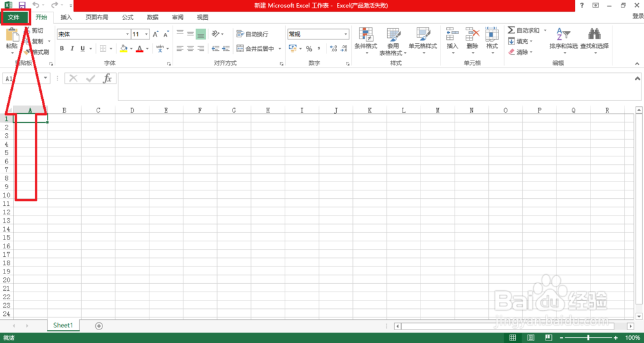
Task: Click the Paste (粘贴) clipboard icon
Action: (12, 35)
